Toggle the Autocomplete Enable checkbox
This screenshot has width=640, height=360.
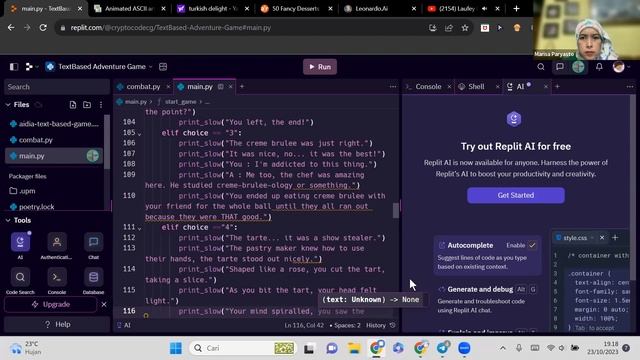point(532,245)
